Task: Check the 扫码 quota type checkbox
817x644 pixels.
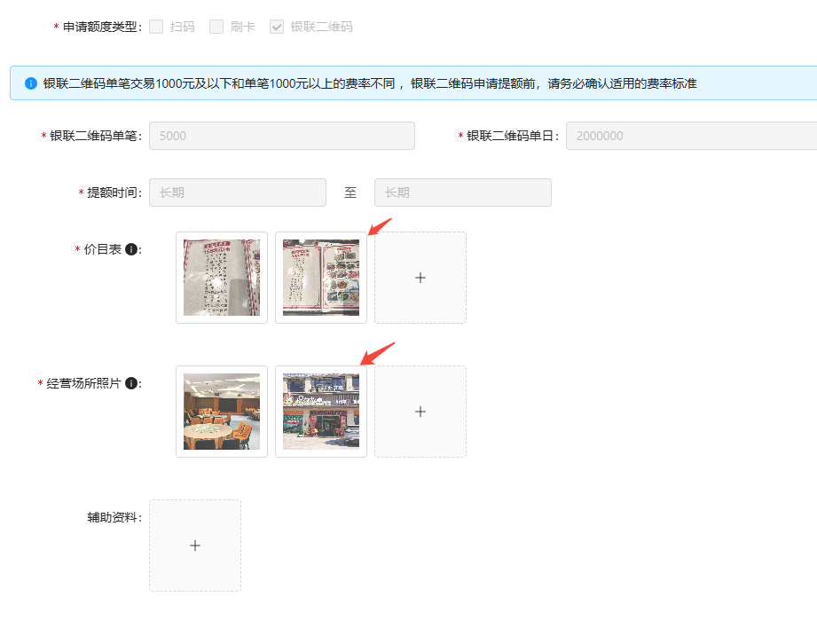Action: click(x=156, y=27)
